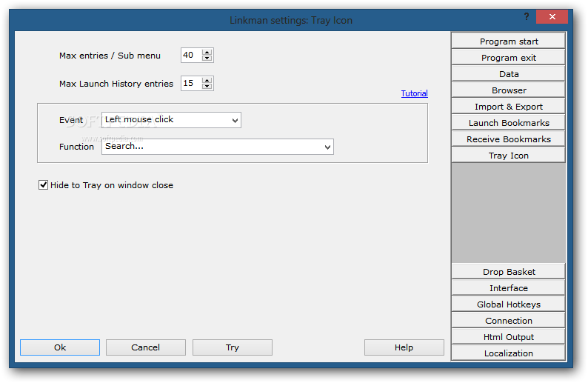The width and height of the screenshot is (588, 383).
Task: Cancel the settings dialog
Action: (x=145, y=347)
